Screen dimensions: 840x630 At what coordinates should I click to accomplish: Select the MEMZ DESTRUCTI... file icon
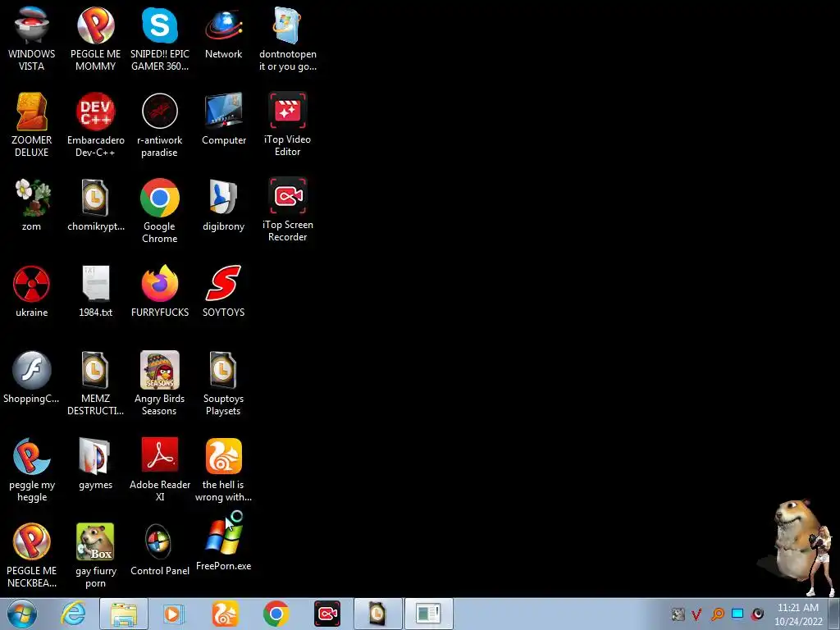click(x=95, y=384)
